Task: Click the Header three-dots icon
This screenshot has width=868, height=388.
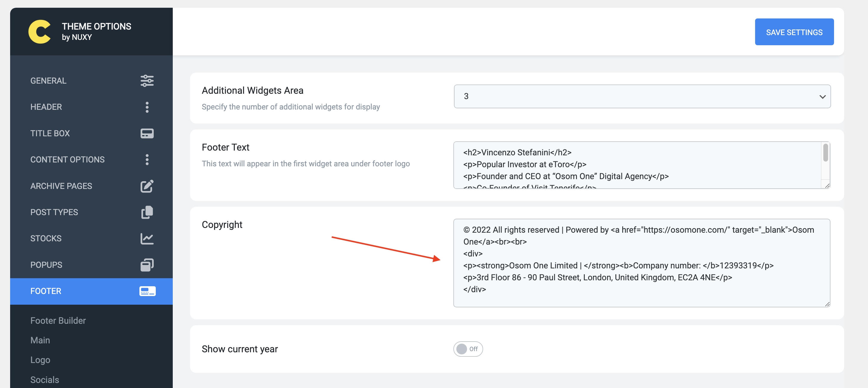Action: 147,107
